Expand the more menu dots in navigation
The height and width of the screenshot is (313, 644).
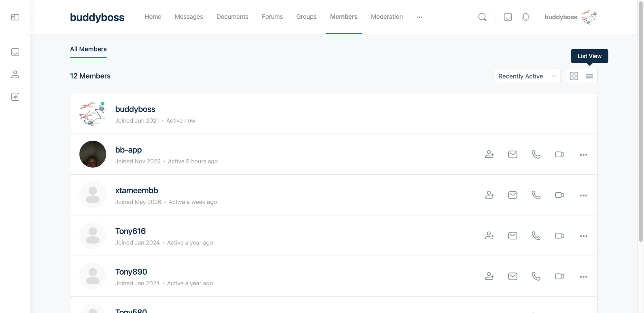pyautogui.click(x=419, y=17)
